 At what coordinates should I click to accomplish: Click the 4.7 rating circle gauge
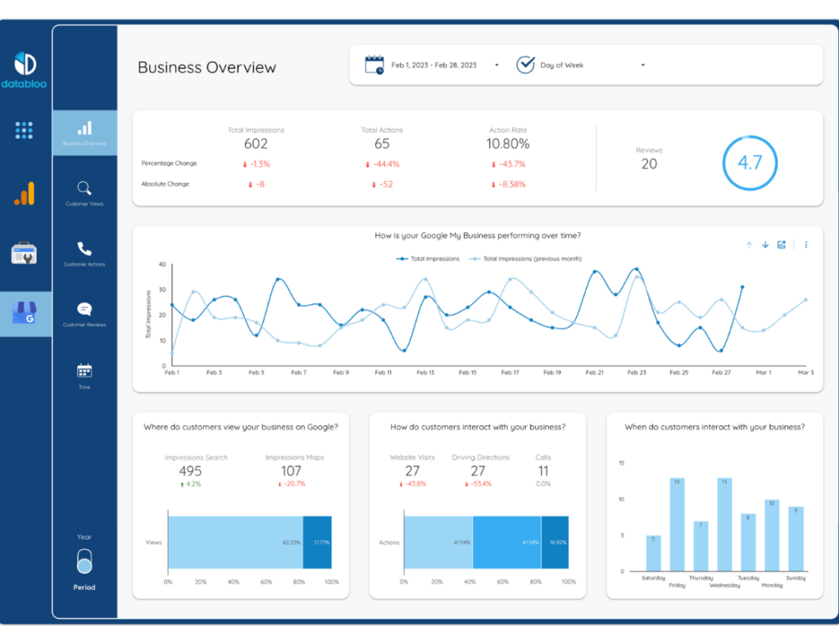click(750, 163)
